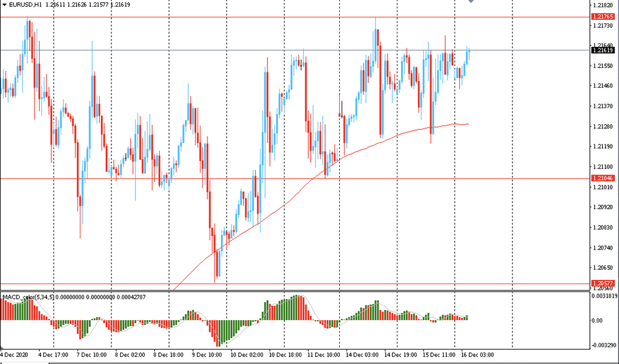
Task: Click the 14 Dec 03:00 time label
Action: (x=362, y=355)
